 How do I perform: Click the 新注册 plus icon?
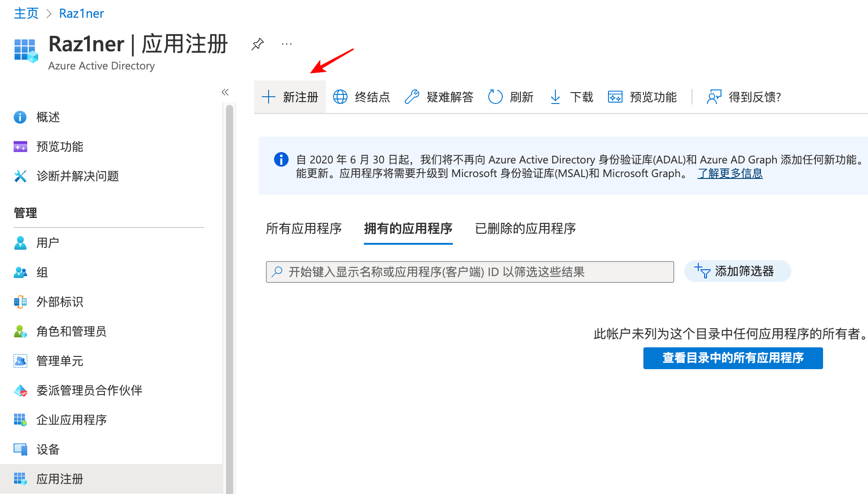coord(269,97)
